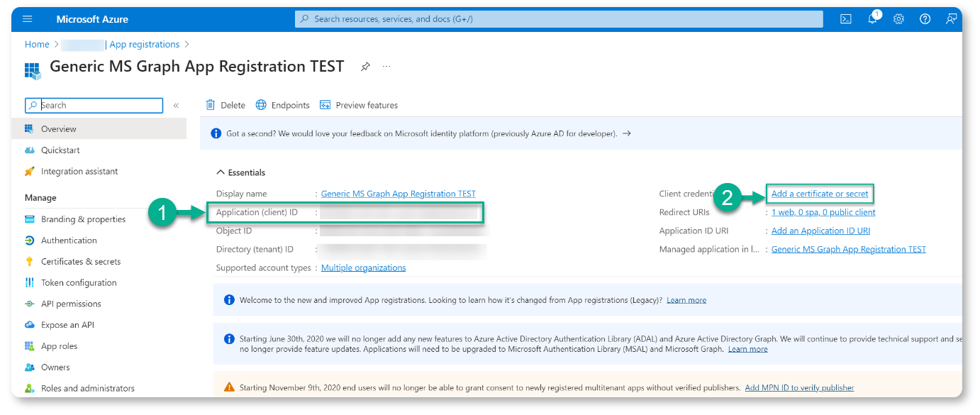Open the Managed application link

pyautogui.click(x=849, y=249)
